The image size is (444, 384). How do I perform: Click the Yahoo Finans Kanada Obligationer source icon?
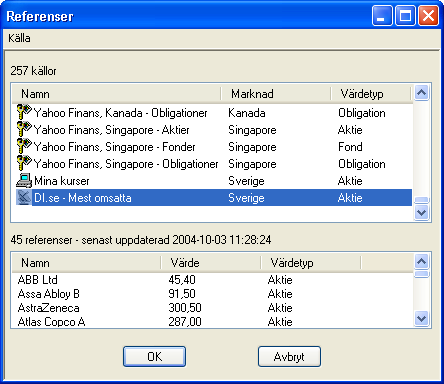[x=24, y=112]
